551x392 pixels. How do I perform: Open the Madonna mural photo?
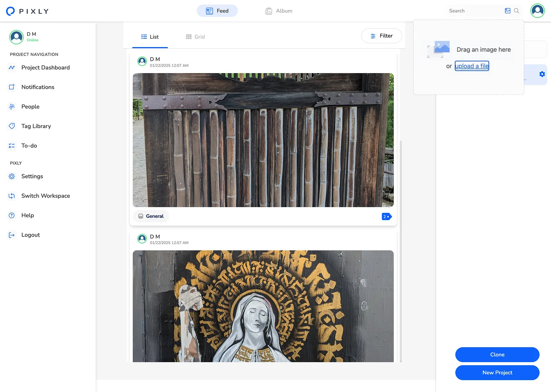[x=263, y=306]
